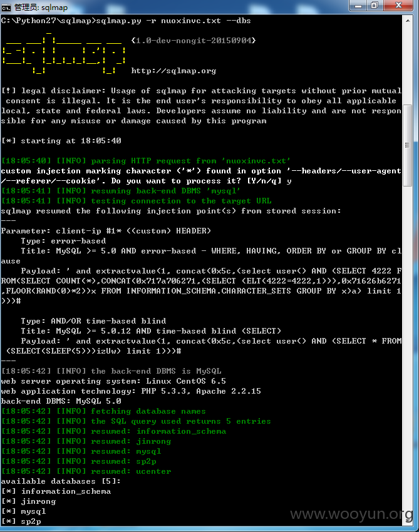This screenshot has height=532, width=419.
Task: Click 'resumed: mysql' log line
Action: click(x=81, y=451)
